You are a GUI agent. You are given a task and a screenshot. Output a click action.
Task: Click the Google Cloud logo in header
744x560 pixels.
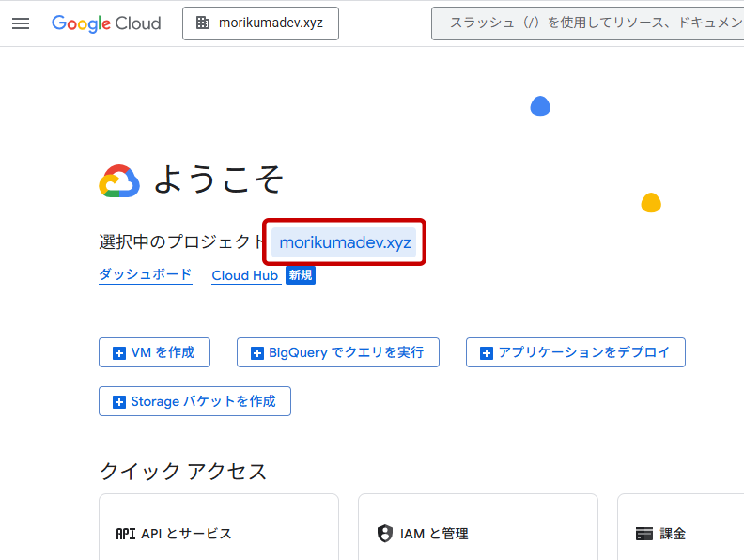[106, 23]
